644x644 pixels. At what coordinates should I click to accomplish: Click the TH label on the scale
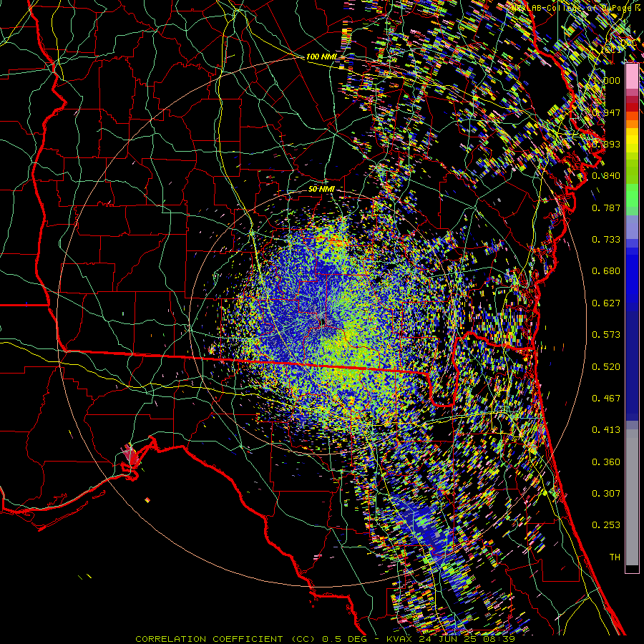coord(615,557)
